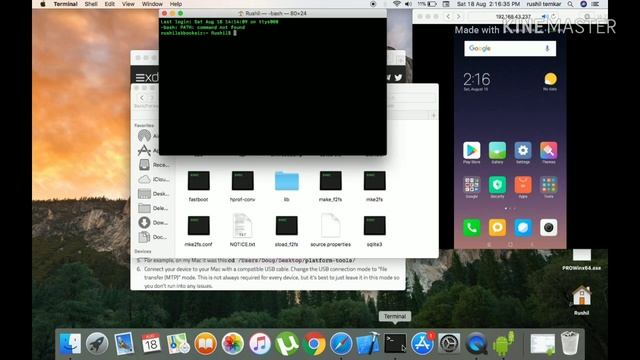Tap Settings app on phone screen
640x360 pixels.
(523, 151)
